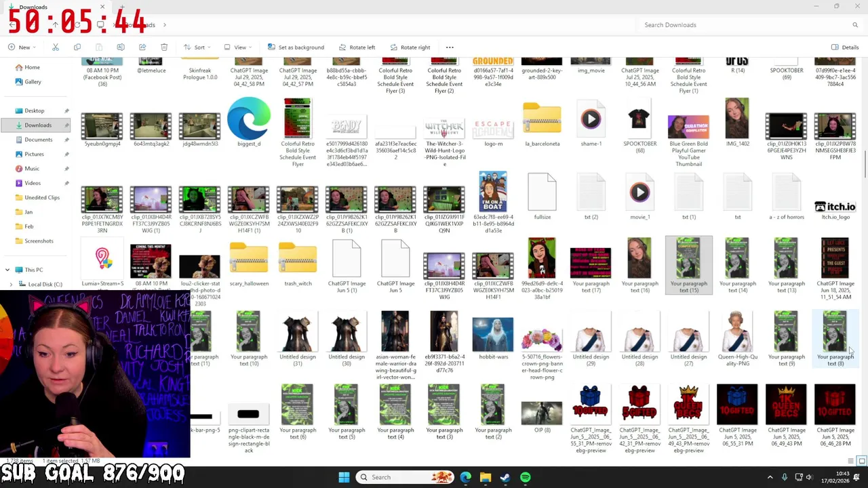Click the Share icon in toolbar
The height and width of the screenshot is (488, 868).
click(x=142, y=47)
